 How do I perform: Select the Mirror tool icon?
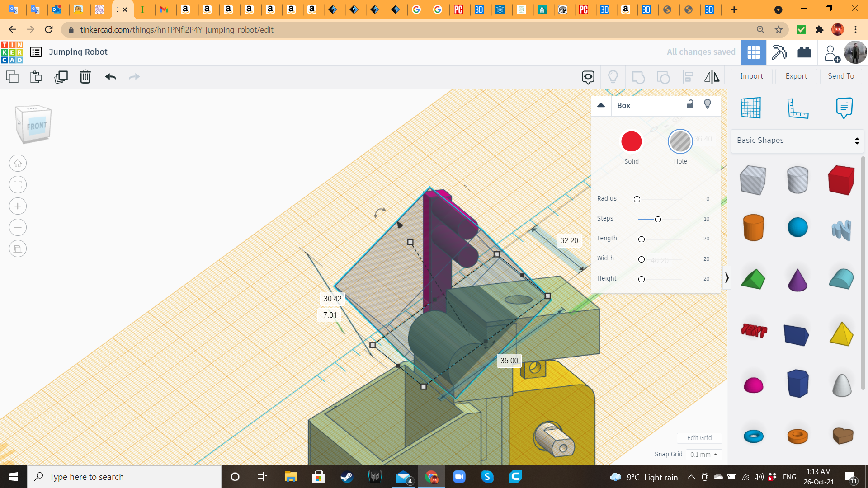[x=712, y=77]
